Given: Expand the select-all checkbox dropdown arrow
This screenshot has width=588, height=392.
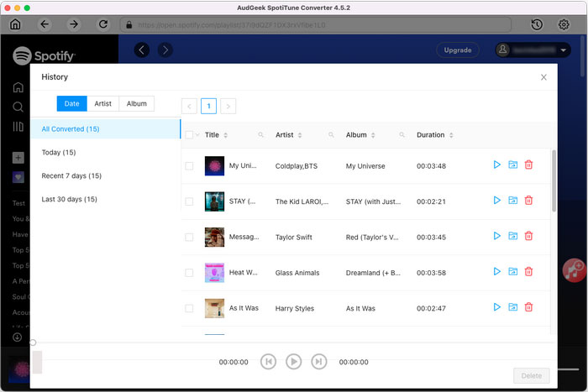Looking at the screenshot, I should (197, 135).
